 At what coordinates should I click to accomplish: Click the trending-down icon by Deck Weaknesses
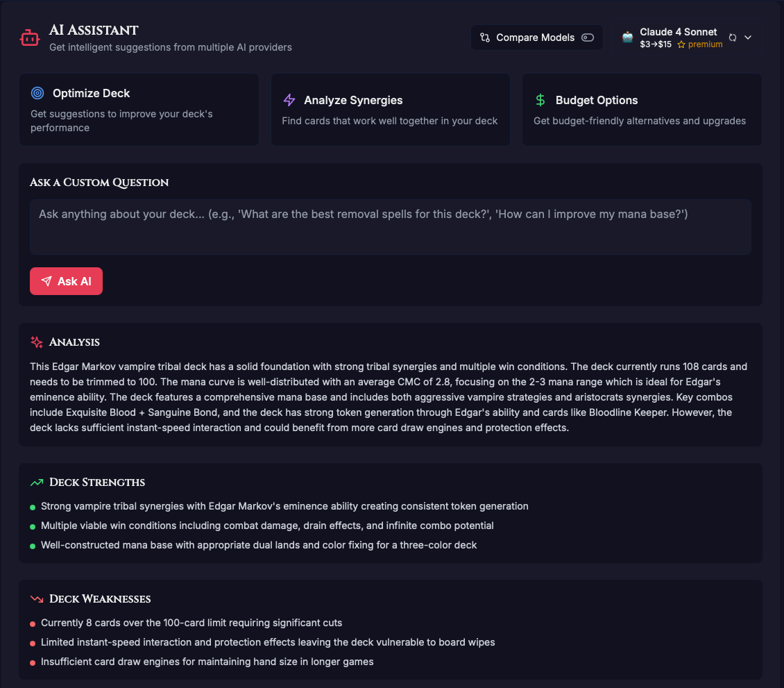point(37,598)
